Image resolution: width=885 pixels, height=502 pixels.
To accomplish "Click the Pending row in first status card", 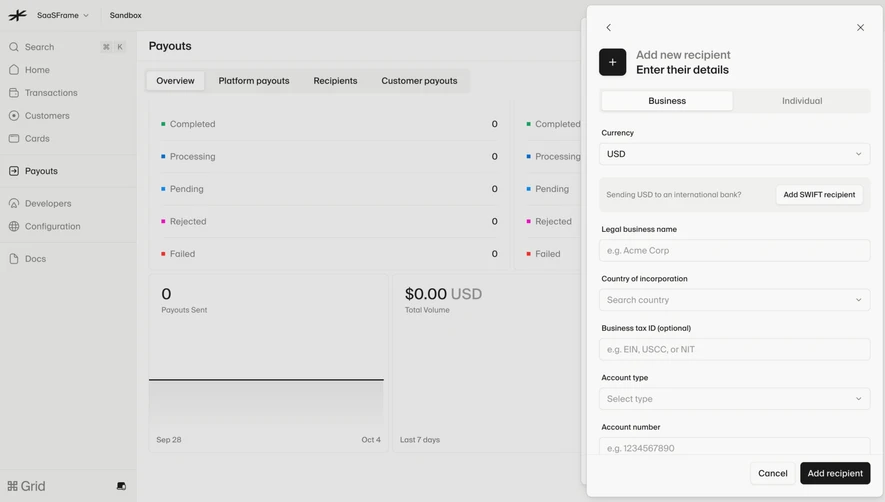I will coord(330,189).
